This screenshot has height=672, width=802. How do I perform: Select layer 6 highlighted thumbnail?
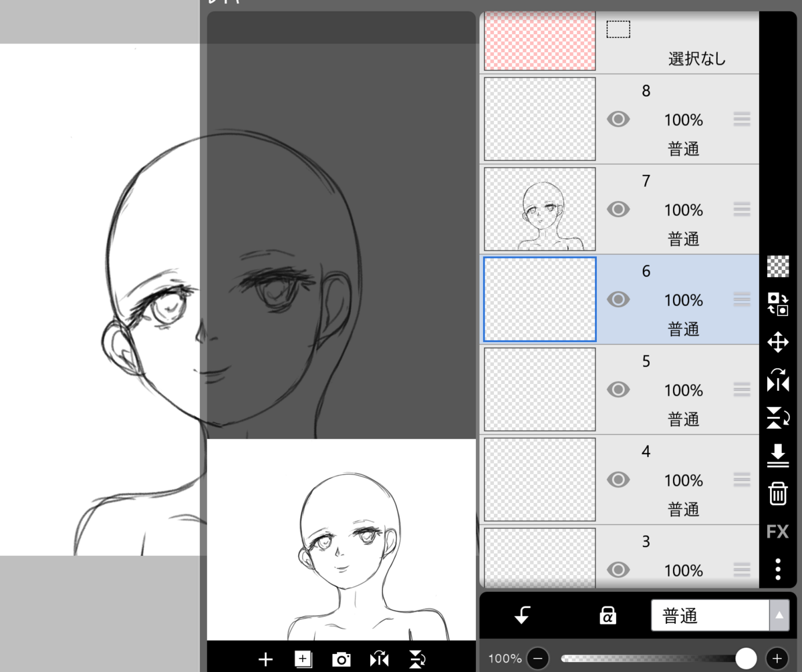(x=539, y=299)
